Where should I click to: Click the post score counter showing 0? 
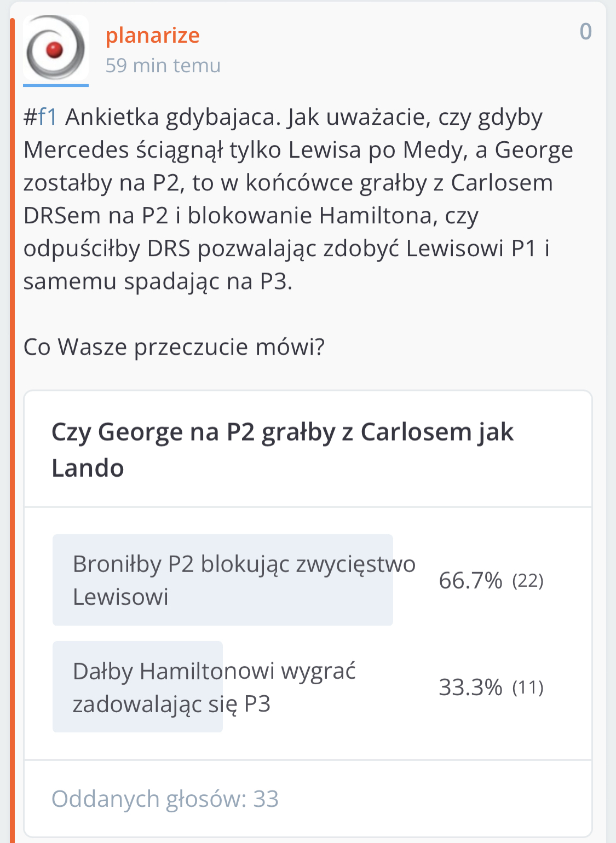585,32
